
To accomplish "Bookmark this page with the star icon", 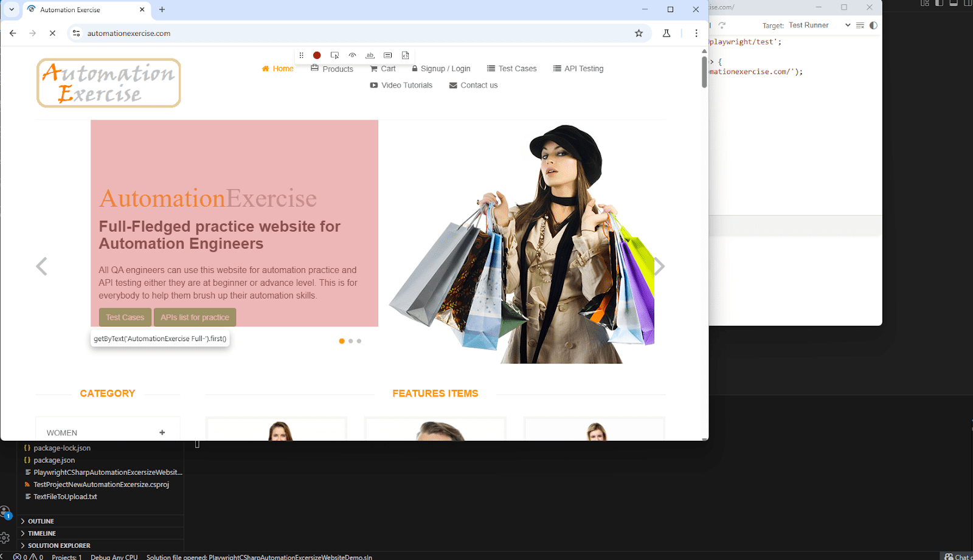I will tap(639, 33).
